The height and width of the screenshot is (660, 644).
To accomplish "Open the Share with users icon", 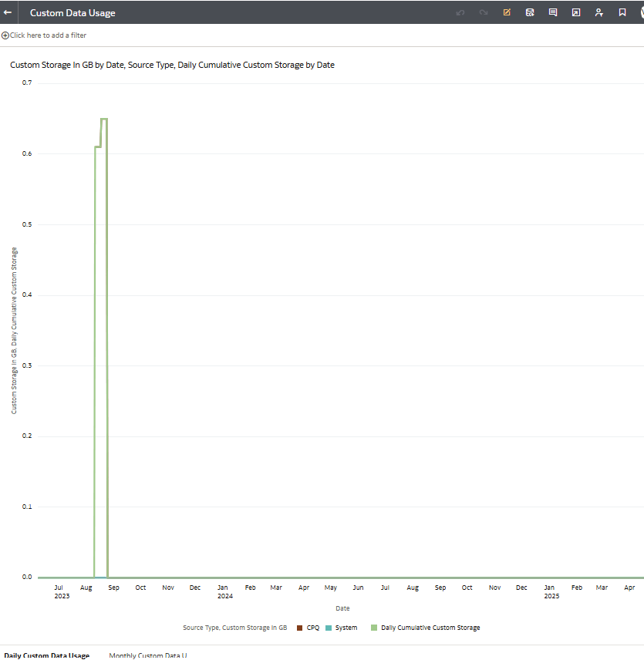I will (x=599, y=12).
